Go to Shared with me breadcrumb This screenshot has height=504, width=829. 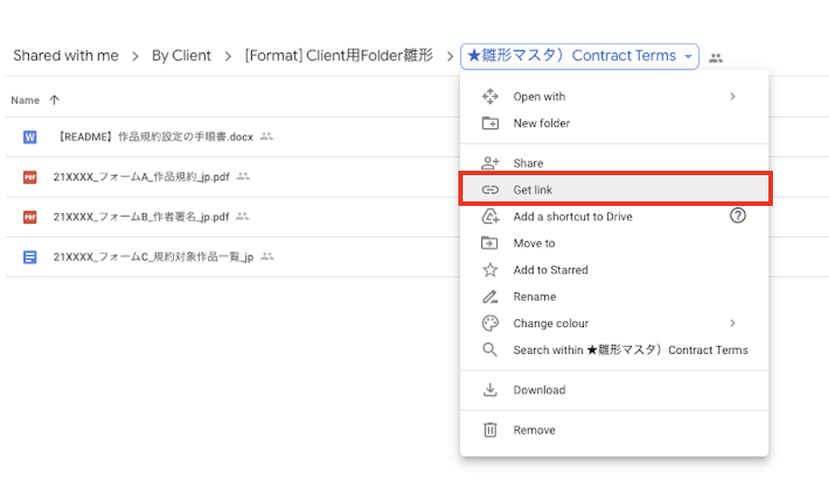pos(66,55)
